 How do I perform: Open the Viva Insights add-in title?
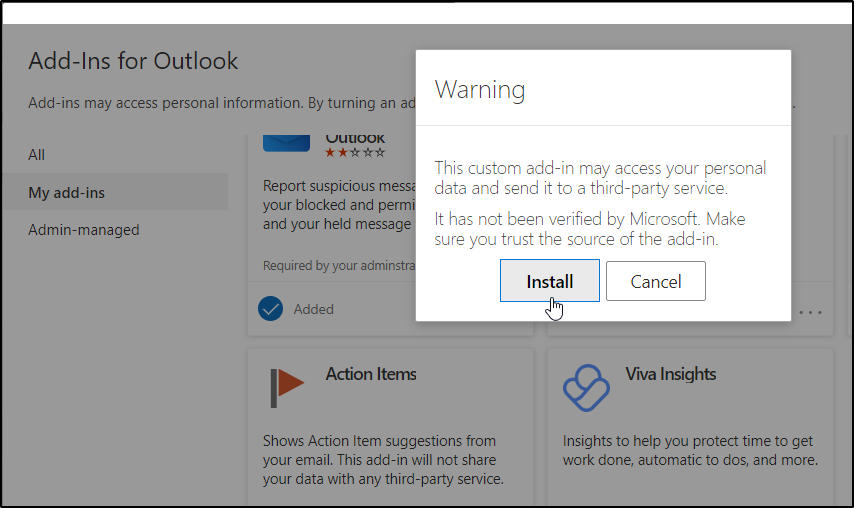(x=670, y=374)
